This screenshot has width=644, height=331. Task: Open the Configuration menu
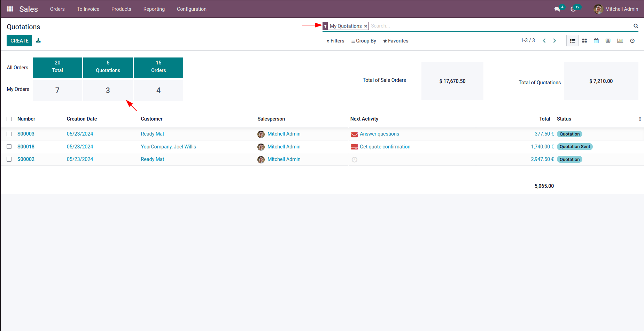[192, 9]
